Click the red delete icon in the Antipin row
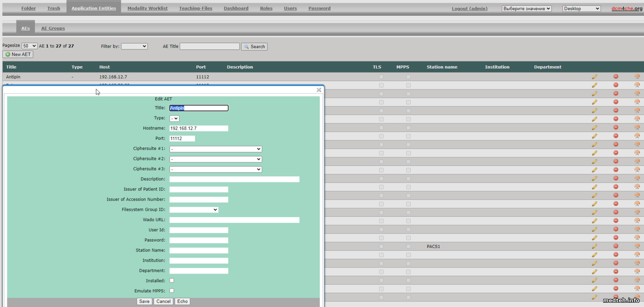 [x=616, y=77]
